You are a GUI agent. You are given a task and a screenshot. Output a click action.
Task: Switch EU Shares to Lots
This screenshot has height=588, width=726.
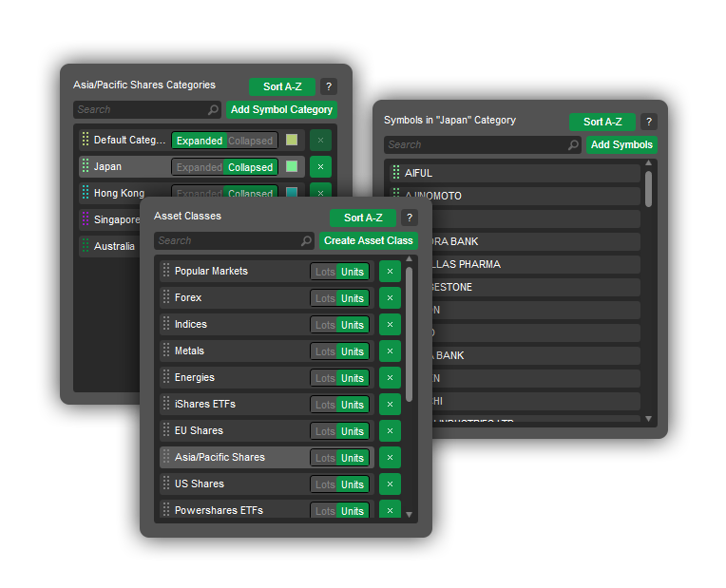(325, 431)
